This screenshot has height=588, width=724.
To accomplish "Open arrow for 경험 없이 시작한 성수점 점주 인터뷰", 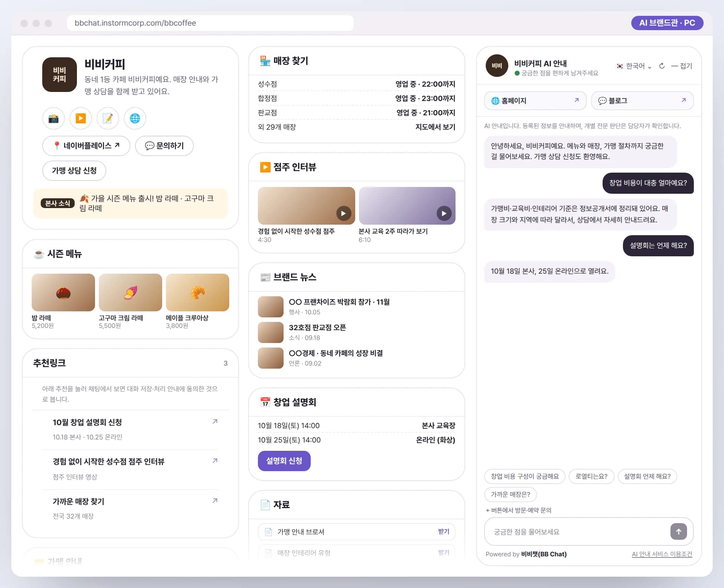I will click(215, 461).
